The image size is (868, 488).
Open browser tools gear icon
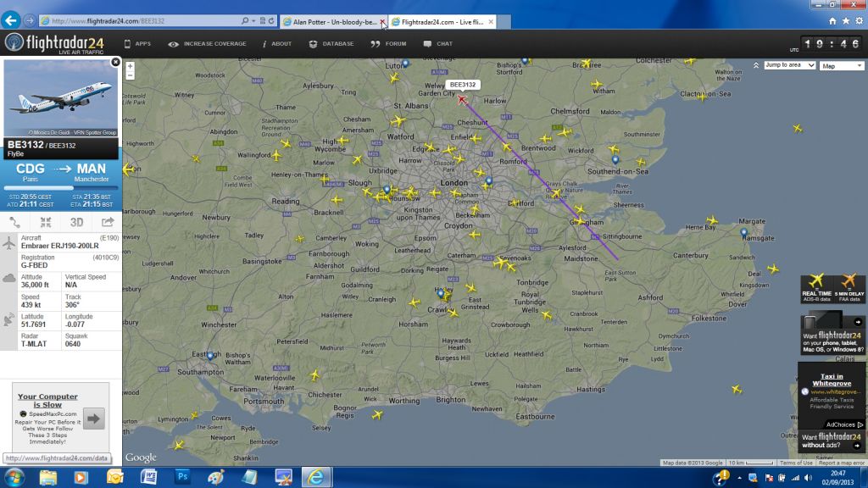coord(860,21)
